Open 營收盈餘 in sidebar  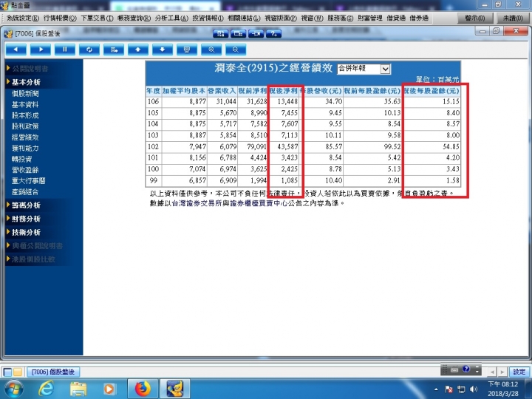(25, 170)
